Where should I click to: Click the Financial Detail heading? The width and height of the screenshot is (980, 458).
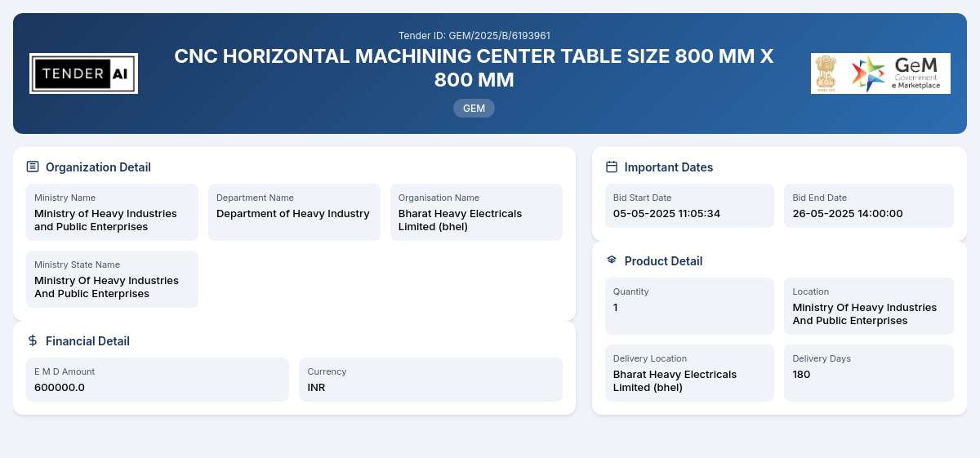[87, 341]
